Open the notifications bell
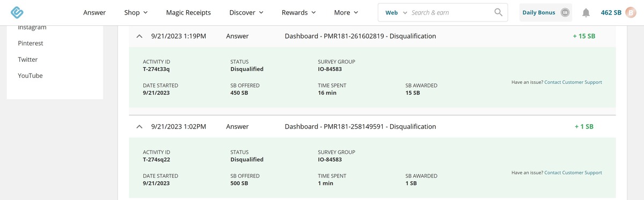The height and width of the screenshot is (200, 644). (586, 12)
